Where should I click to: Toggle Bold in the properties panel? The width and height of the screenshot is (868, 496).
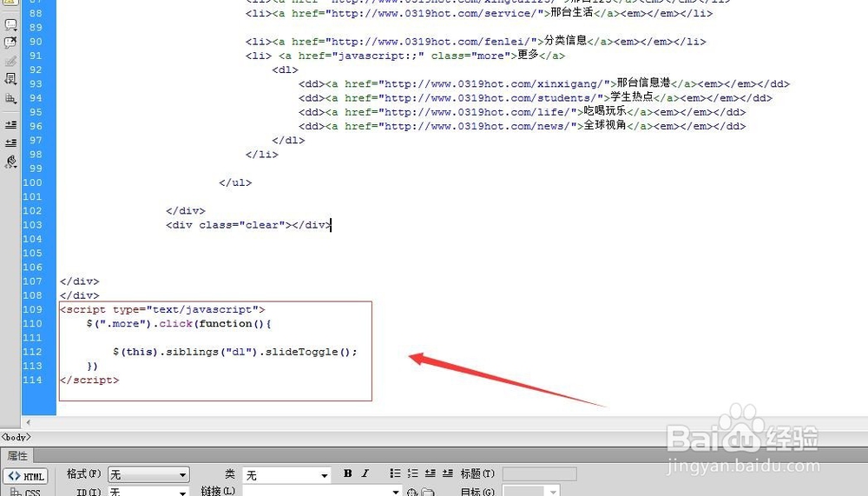click(348, 473)
